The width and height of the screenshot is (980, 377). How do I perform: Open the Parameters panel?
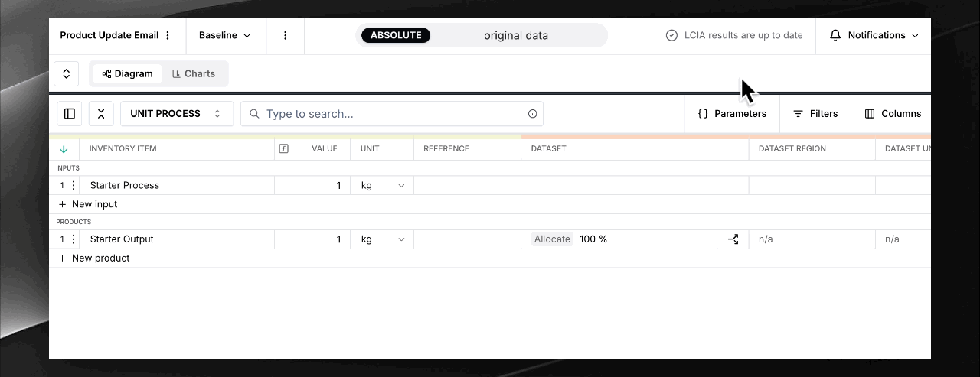click(732, 114)
